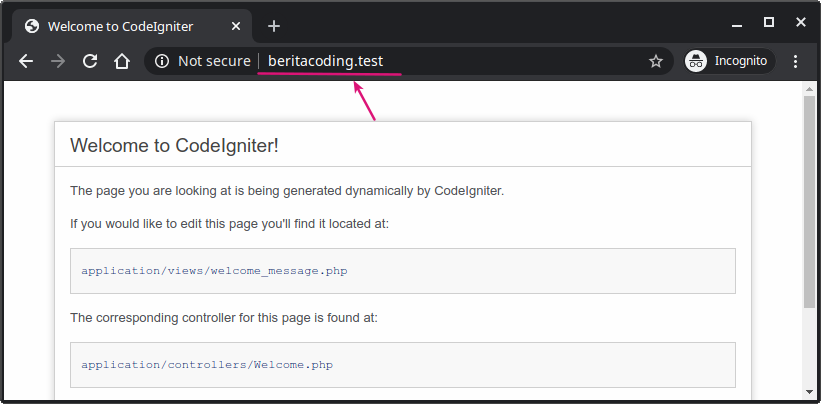Open the Not secure site info icon

[x=162, y=61]
